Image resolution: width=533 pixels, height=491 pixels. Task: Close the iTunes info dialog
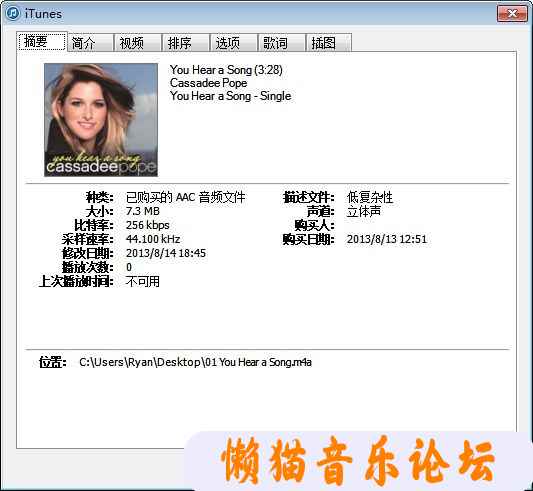[x=512, y=14]
